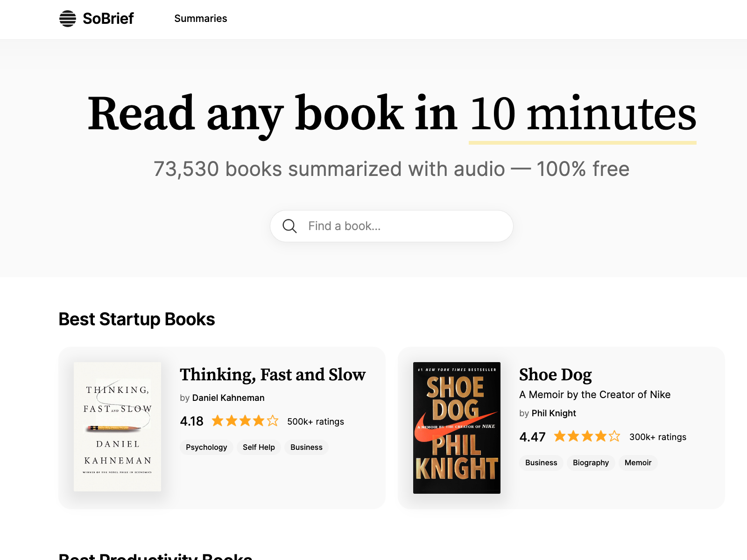Click author name Daniel Kahneman
The width and height of the screenshot is (747, 560).
228,398
